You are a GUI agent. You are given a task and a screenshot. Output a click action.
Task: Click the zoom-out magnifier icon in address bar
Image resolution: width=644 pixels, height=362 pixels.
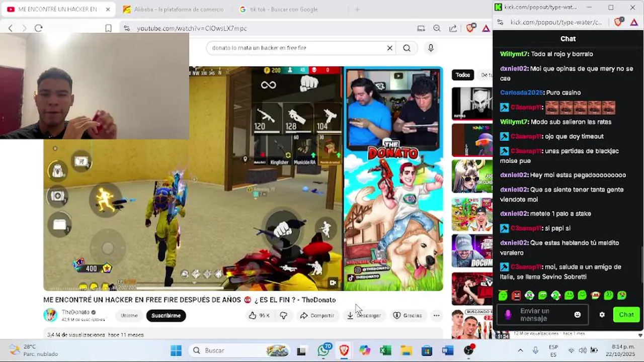click(x=437, y=29)
